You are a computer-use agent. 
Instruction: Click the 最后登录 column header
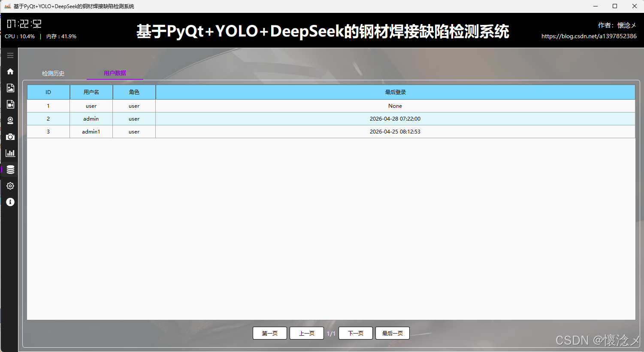395,92
